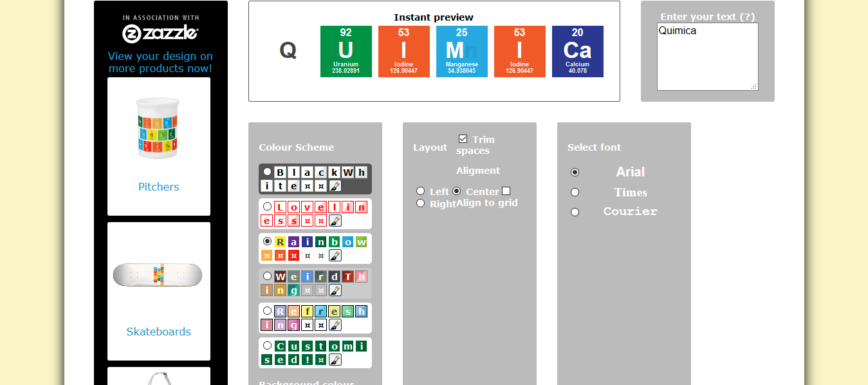Open the Pitchers product link
Viewport: 868px width, 385px height.
pos(159,187)
